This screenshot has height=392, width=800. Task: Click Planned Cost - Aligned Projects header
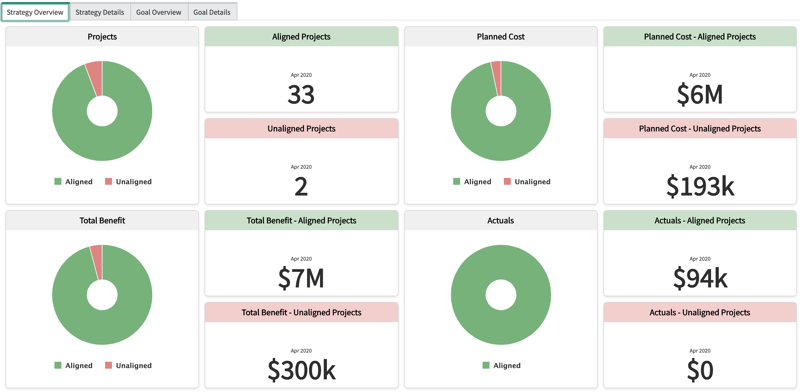click(699, 37)
